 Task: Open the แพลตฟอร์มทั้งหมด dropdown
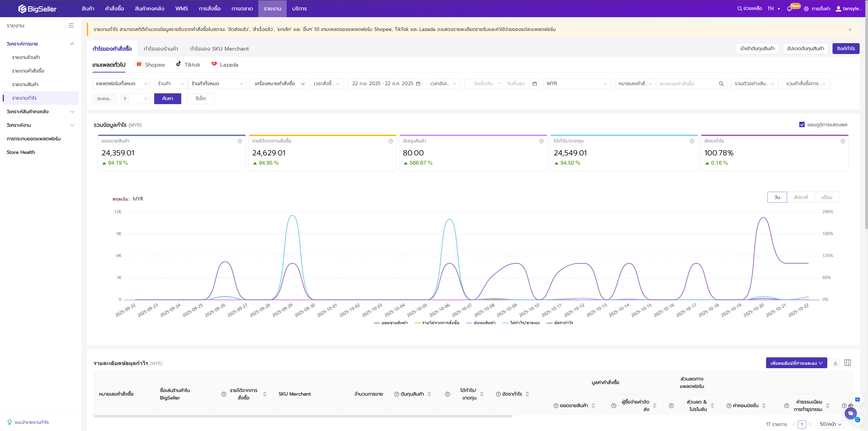[x=121, y=84]
